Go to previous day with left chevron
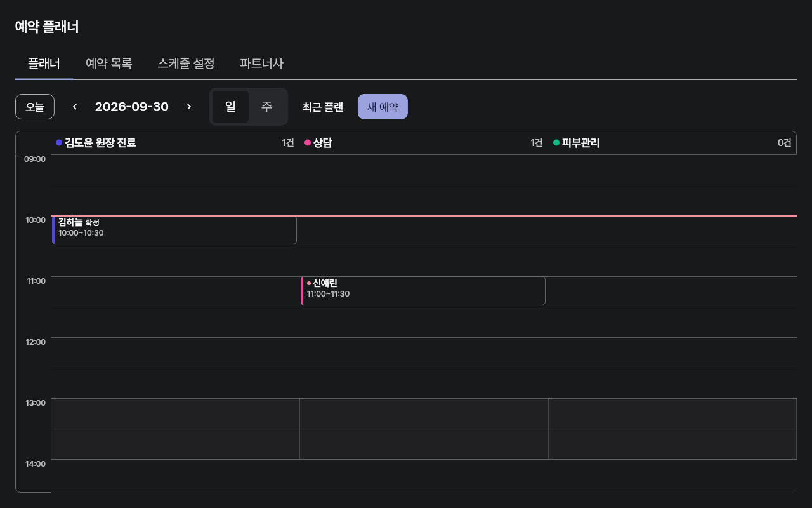The image size is (812, 508). pos(75,107)
